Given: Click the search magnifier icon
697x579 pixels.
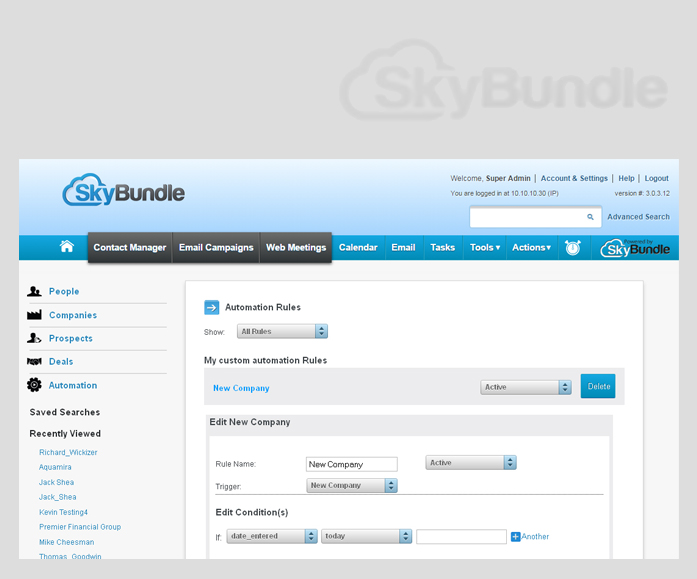Looking at the screenshot, I should (590, 217).
